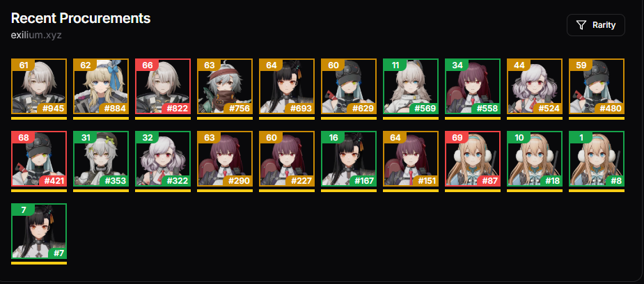Select the helmet character card #629

click(x=349, y=86)
